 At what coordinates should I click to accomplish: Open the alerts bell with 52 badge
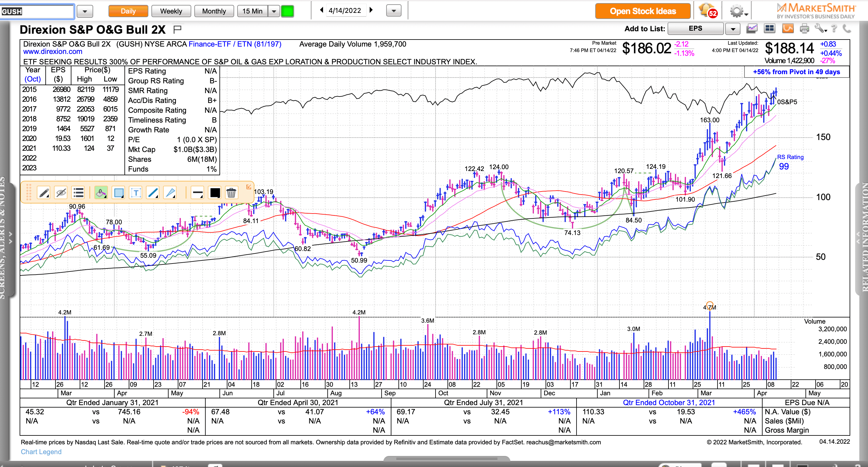pyautogui.click(x=708, y=11)
